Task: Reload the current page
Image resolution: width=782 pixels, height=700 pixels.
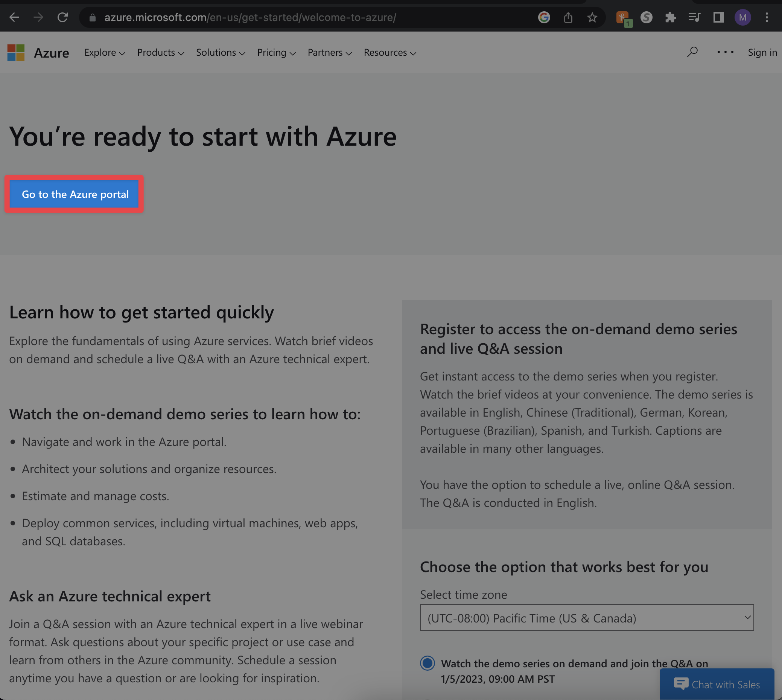Action: pos(63,17)
